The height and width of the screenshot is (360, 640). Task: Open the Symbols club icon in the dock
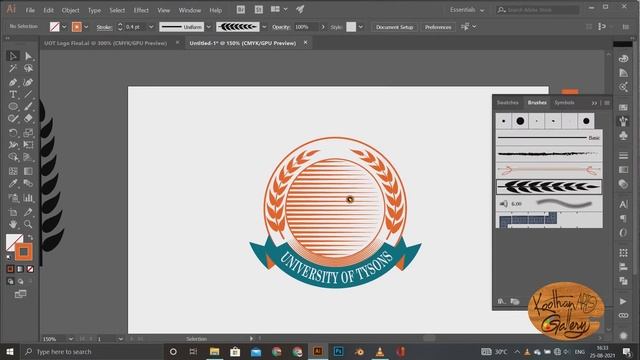[623, 136]
